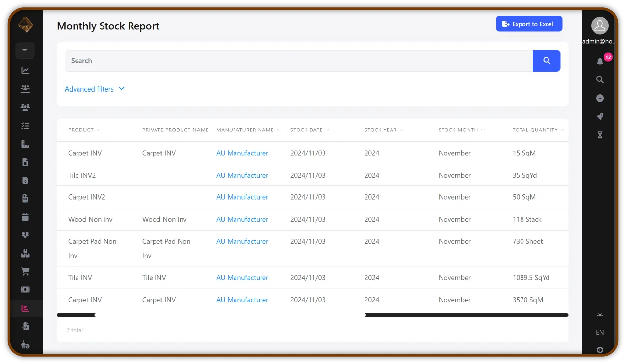Click the 730 Sheet quantity cell
Image resolution: width=626 pixels, height=364 pixels.
528,241
